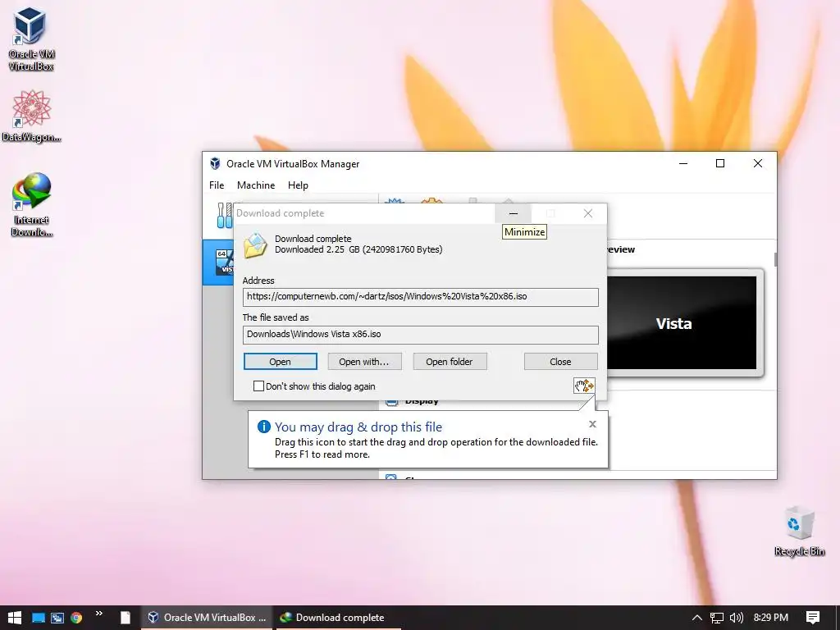
Task: Click the info icon in the drag-drop tooltip
Action: tap(263, 427)
